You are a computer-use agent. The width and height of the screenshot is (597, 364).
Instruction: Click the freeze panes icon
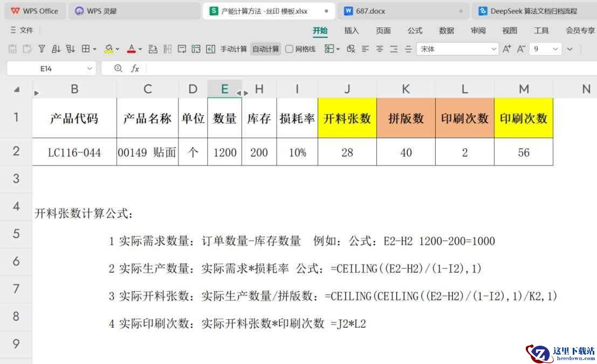(329, 49)
